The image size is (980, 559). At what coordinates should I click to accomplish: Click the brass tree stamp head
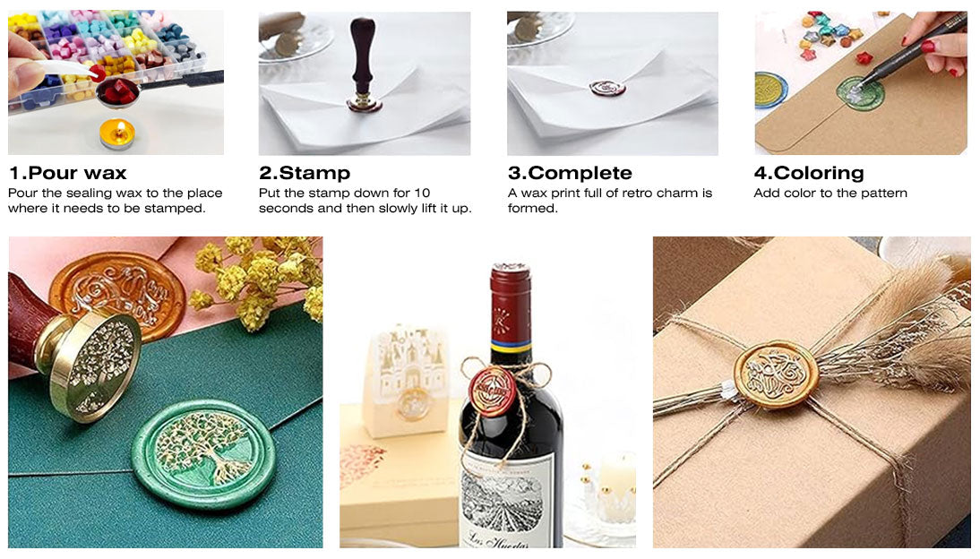pyautogui.click(x=89, y=361)
